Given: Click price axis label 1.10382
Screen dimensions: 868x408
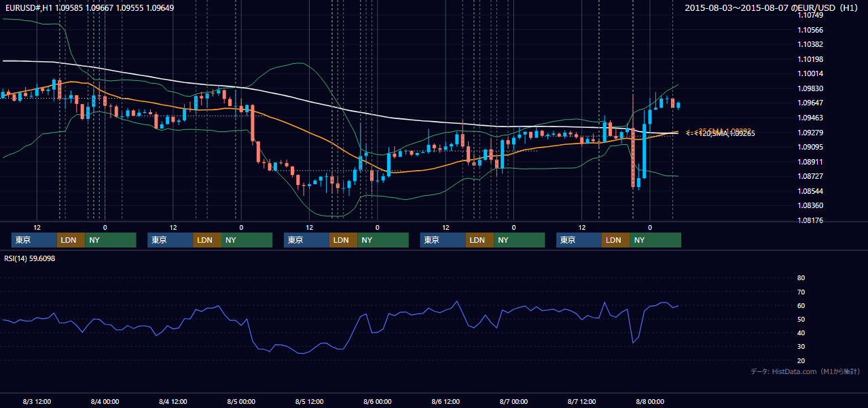Looking at the screenshot, I should (810, 44).
